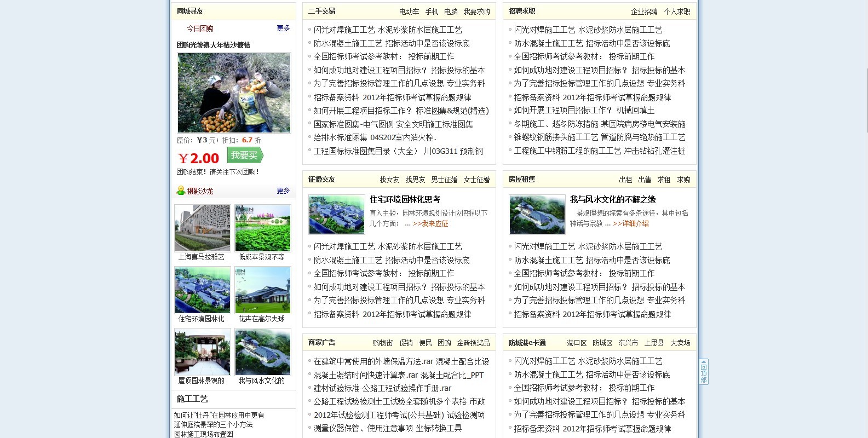The image size is (868, 438).
Task: Open 延伸庭院景深的三个小方法 article
Action: (x=214, y=424)
